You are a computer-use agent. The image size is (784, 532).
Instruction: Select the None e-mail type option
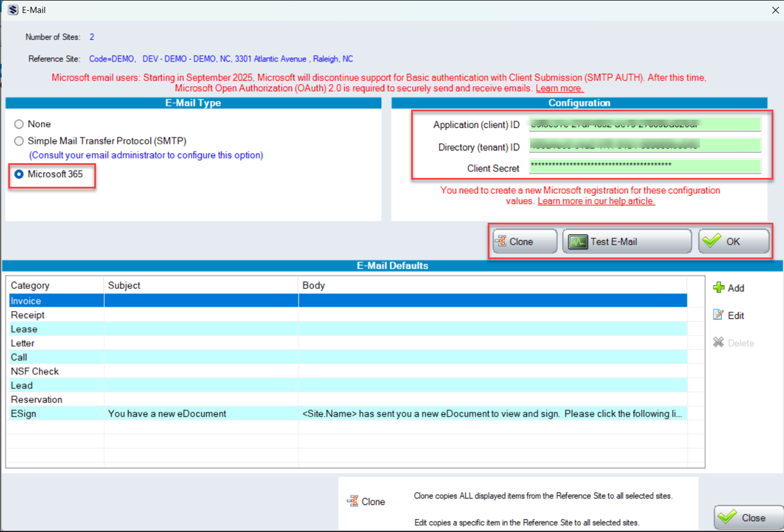click(19, 124)
